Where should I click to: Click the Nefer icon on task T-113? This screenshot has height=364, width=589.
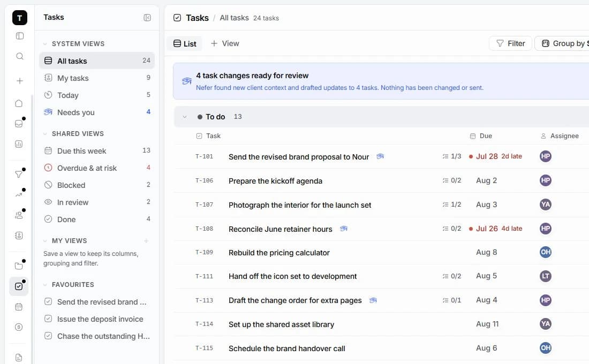tap(373, 300)
